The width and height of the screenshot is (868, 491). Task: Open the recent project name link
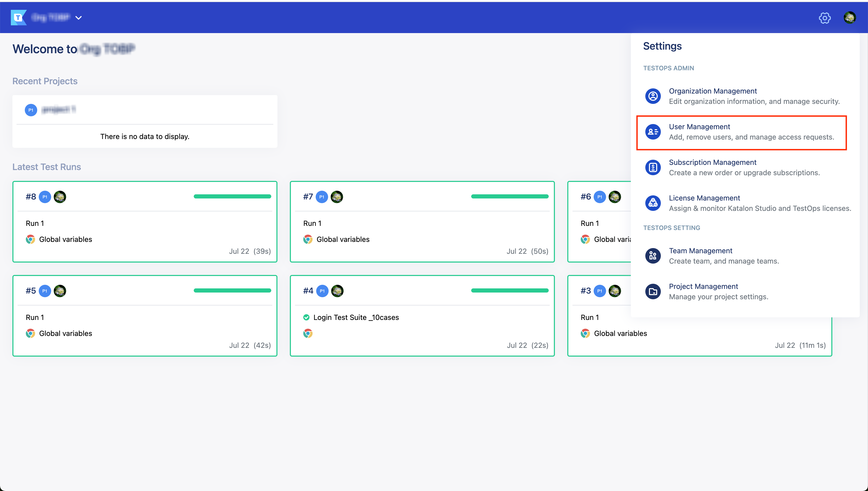click(59, 110)
